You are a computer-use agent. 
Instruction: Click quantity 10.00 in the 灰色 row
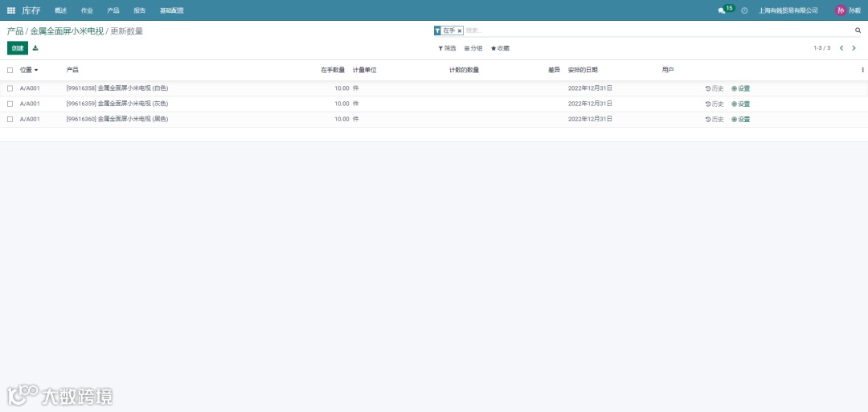click(x=342, y=104)
